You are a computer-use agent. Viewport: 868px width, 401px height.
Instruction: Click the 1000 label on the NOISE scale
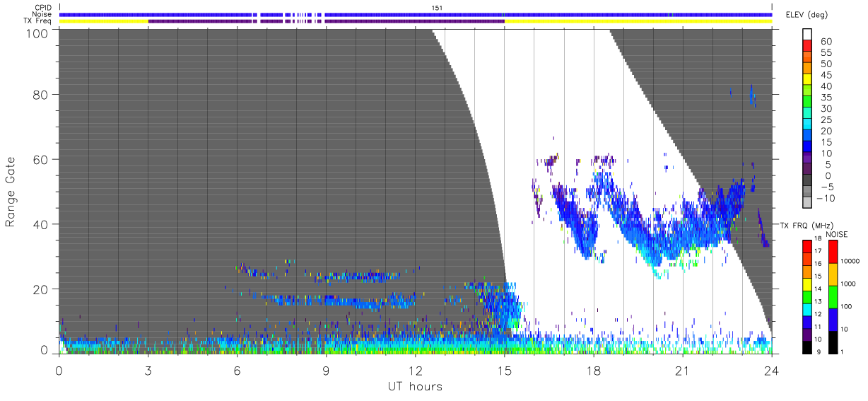[850, 285]
